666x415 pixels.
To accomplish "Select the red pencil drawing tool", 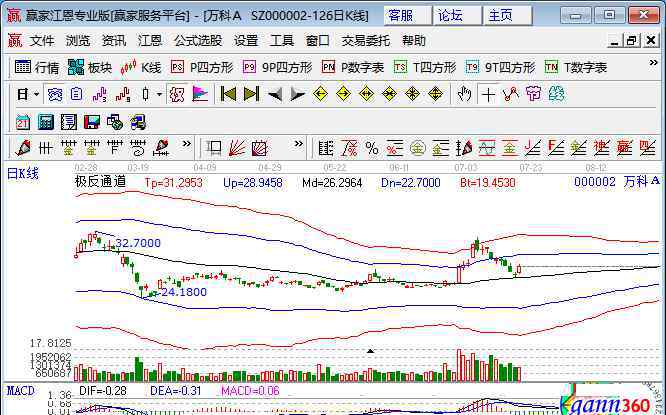I will point(23,148).
